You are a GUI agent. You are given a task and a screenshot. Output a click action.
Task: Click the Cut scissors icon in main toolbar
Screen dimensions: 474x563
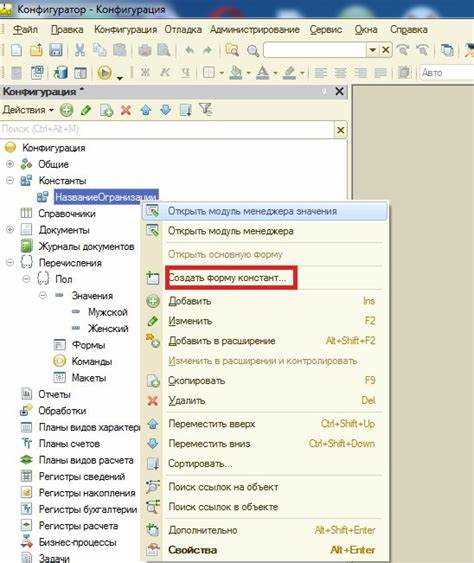[x=80, y=50]
